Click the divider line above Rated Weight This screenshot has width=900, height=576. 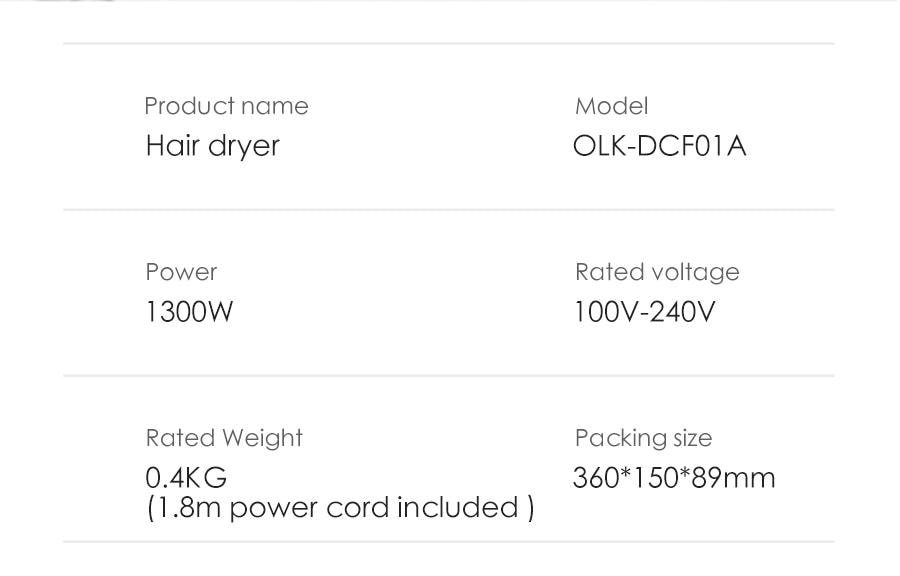point(448,376)
